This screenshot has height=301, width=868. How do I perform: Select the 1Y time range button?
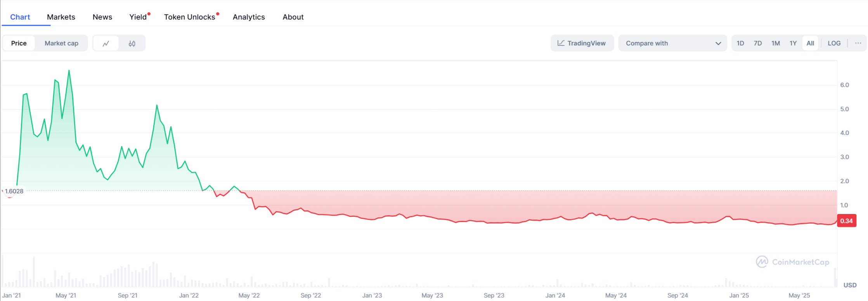point(793,43)
